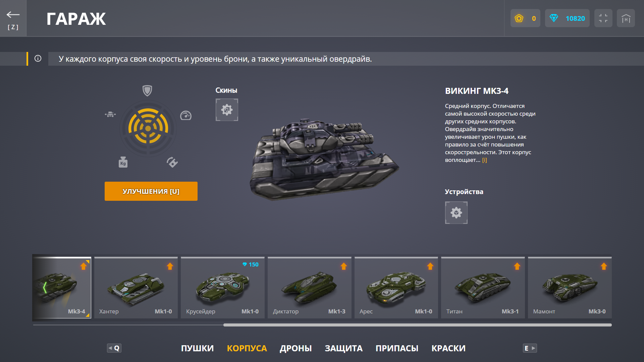Go back using the arrow [Z] button
The width and height of the screenshot is (644, 362).
point(13,18)
